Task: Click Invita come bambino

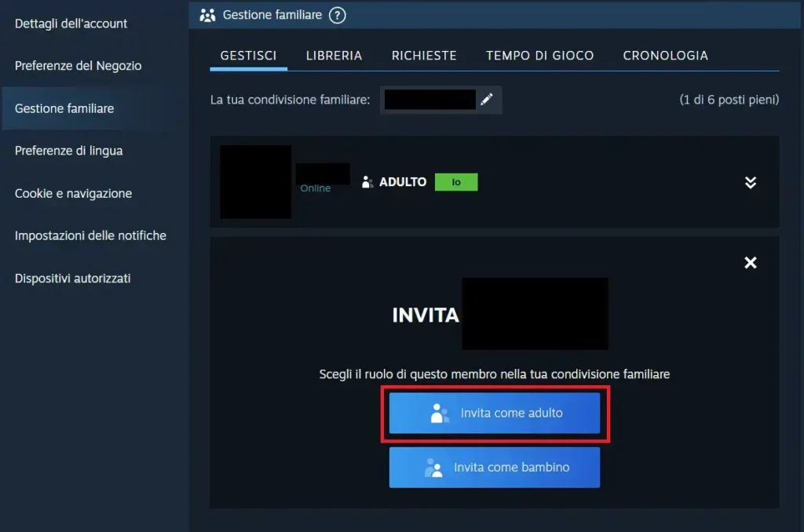Action: (x=495, y=467)
